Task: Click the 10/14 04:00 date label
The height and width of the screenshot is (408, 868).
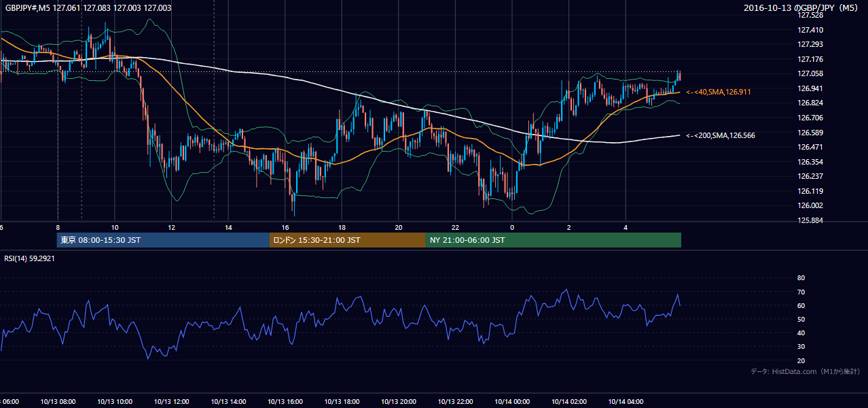Action: [626, 402]
